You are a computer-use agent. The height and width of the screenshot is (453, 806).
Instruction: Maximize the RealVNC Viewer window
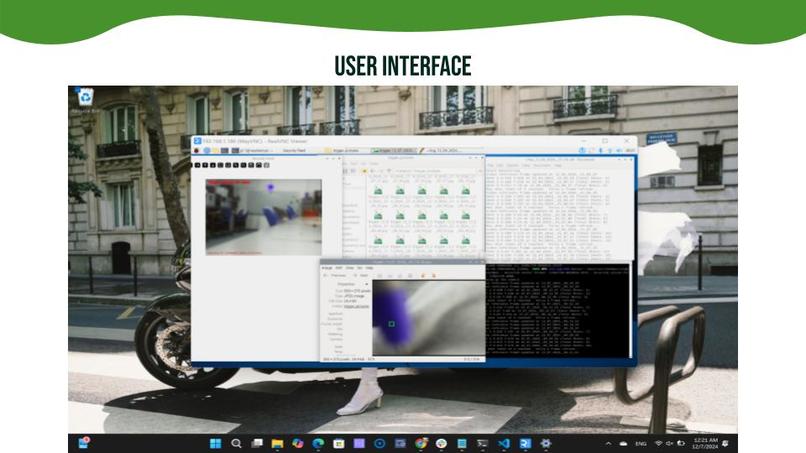tap(605, 141)
